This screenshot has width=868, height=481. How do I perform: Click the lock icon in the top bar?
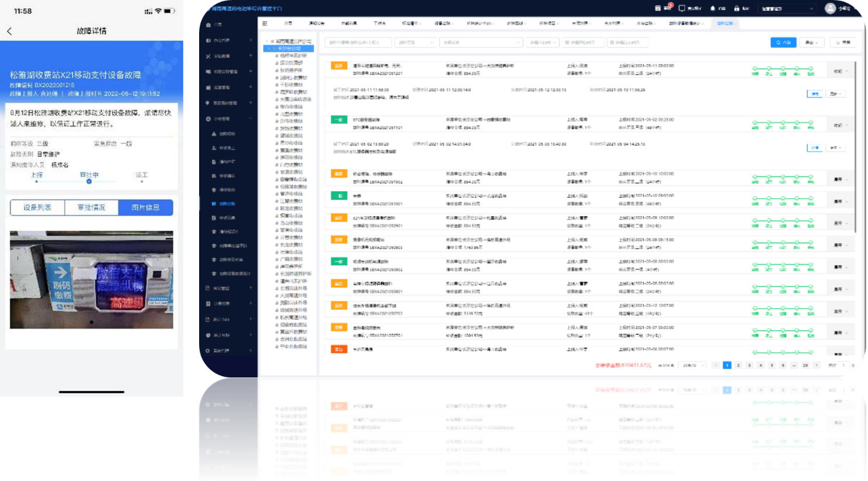[737, 8]
